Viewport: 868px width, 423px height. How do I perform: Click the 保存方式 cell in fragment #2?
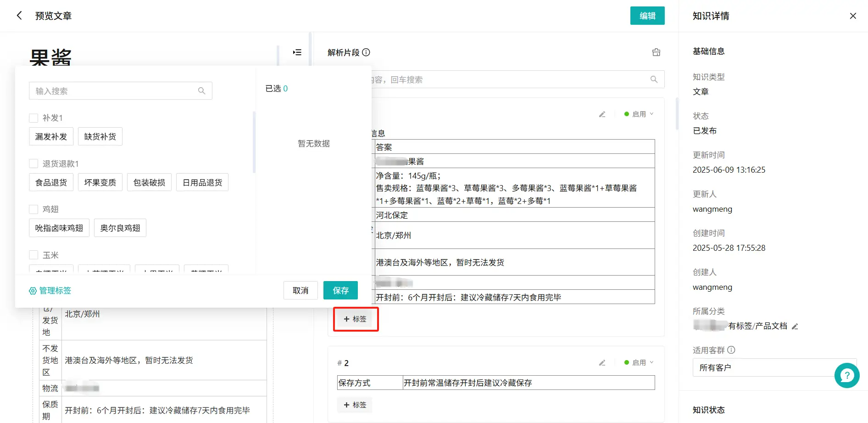pos(370,383)
